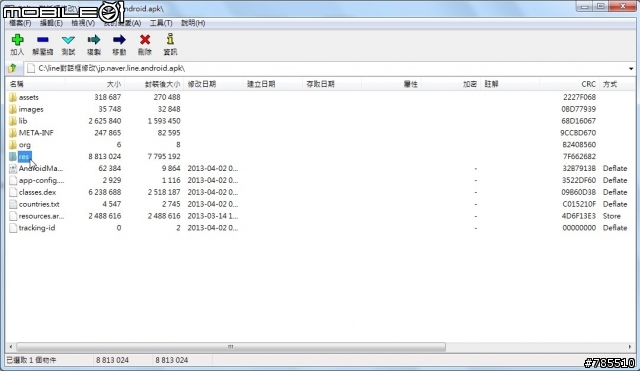The image size is (640, 371).
Task: Open the Edit (編輯) menu
Action: point(51,23)
